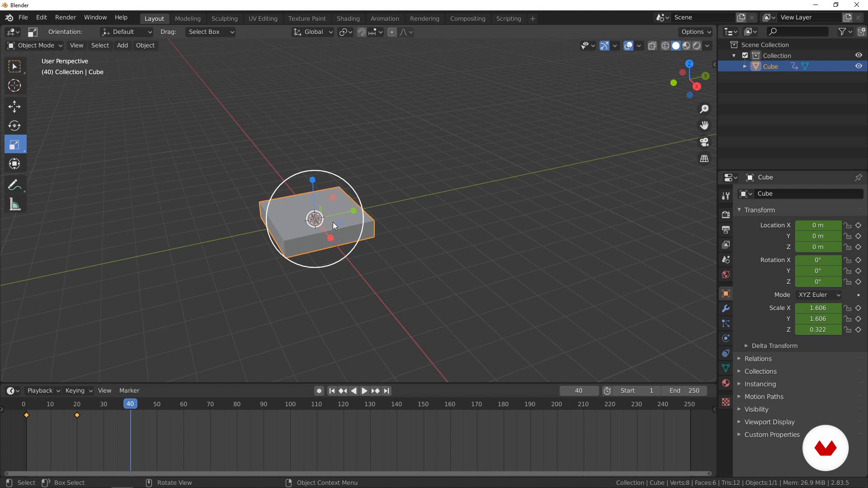
Task: Toggle X-Ray viewport display
Action: [x=652, y=46]
